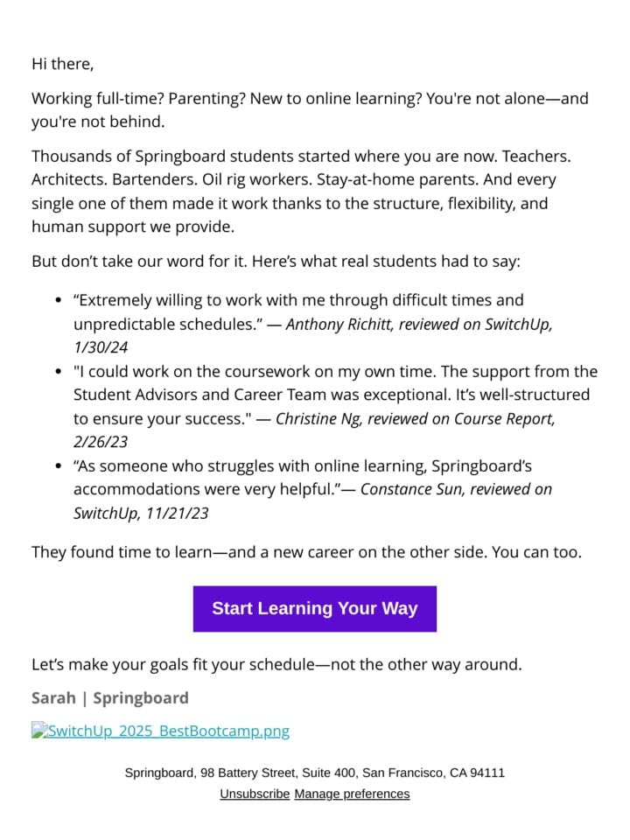Click the Unsubscribe link
This screenshot has height=840, width=630.
tap(255, 794)
